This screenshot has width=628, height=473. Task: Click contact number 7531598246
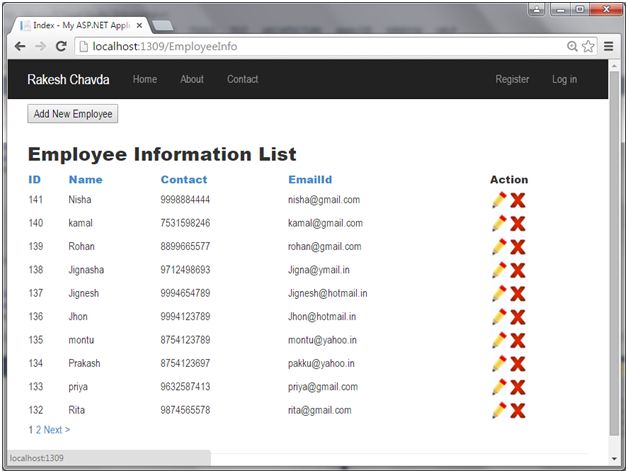[185, 223]
